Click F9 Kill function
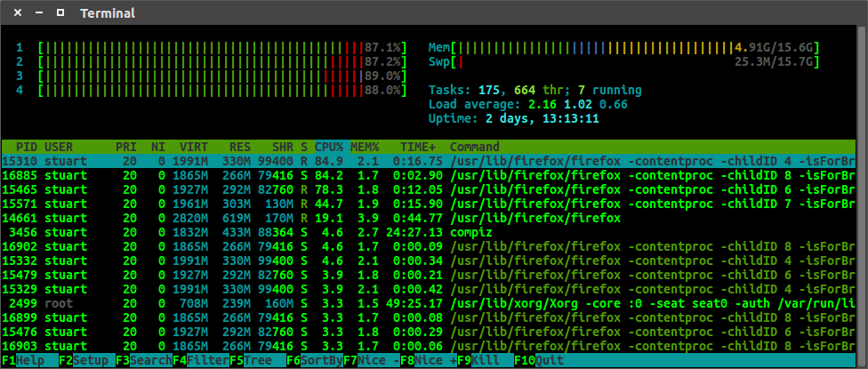The width and height of the screenshot is (868, 369). 486,360
